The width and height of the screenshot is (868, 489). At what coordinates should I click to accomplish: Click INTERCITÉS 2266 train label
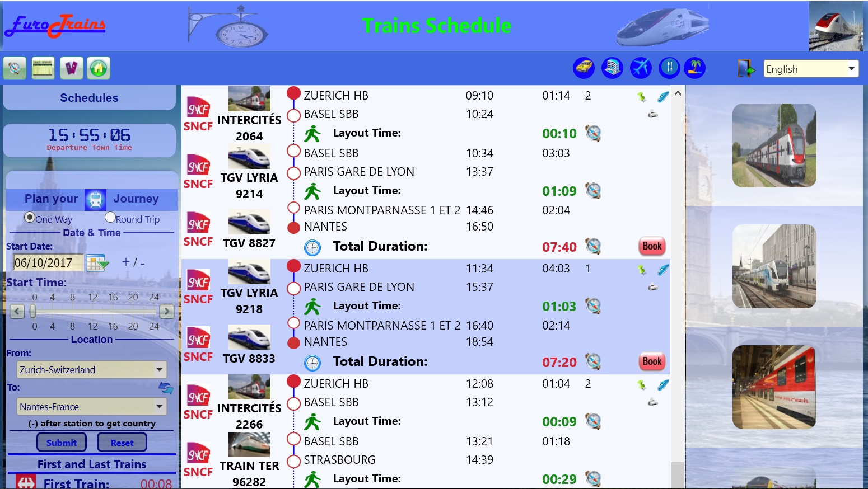pyautogui.click(x=249, y=416)
